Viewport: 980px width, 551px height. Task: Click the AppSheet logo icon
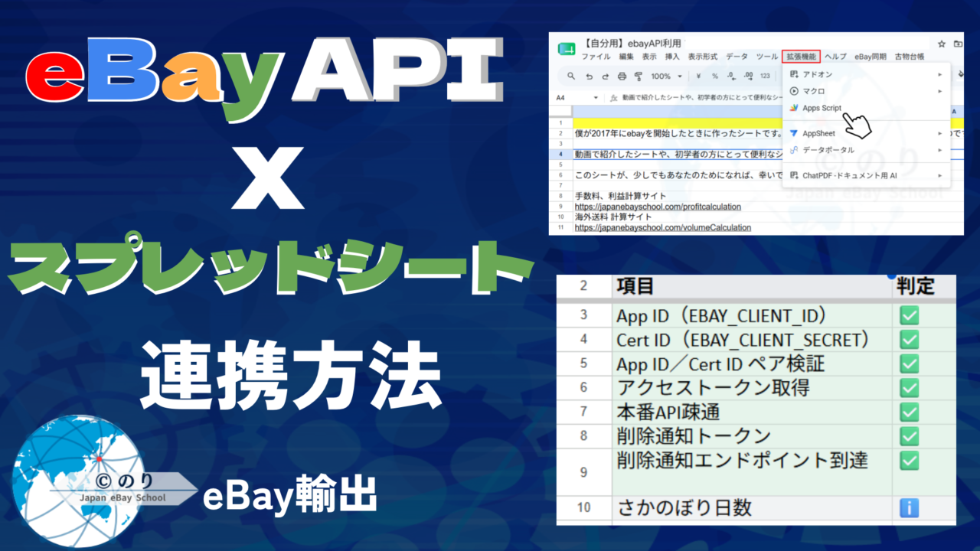click(794, 133)
